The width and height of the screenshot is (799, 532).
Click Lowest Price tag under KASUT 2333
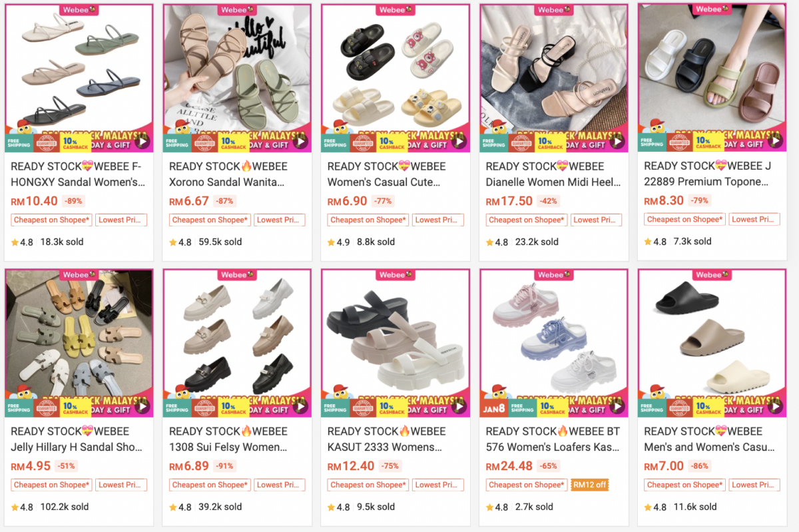tap(437, 485)
